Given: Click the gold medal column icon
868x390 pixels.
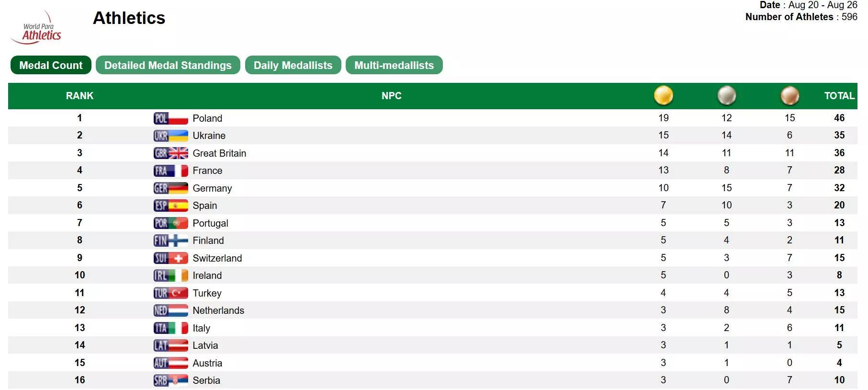Looking at the screenshot, I should [x=663, y=95].
